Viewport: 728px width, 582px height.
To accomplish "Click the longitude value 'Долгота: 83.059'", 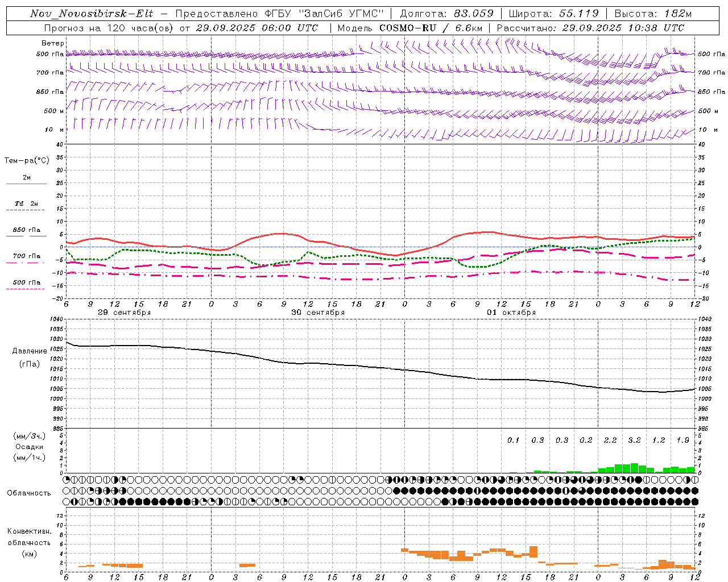I will [447, 14].
